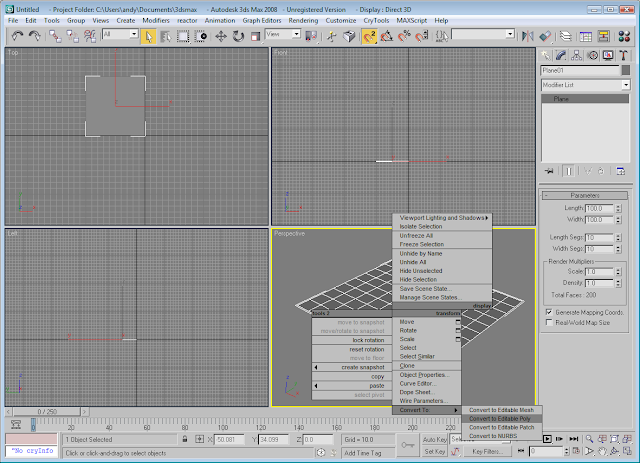Viewport: 640px width, 463px height.
Task: Switch to the Motion command panel
Action: [x=592, y=56]
